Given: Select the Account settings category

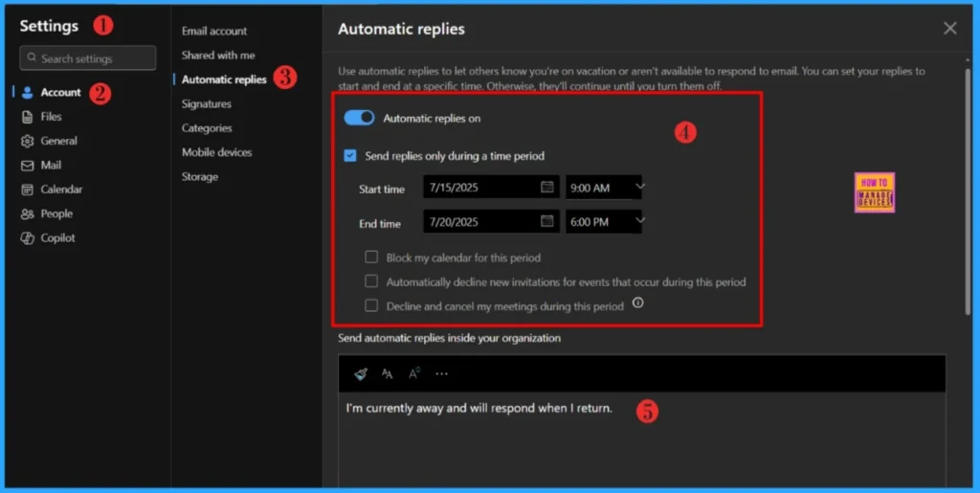Looking at the screenshot, I should pyautogui.click(x=60, y=93).
